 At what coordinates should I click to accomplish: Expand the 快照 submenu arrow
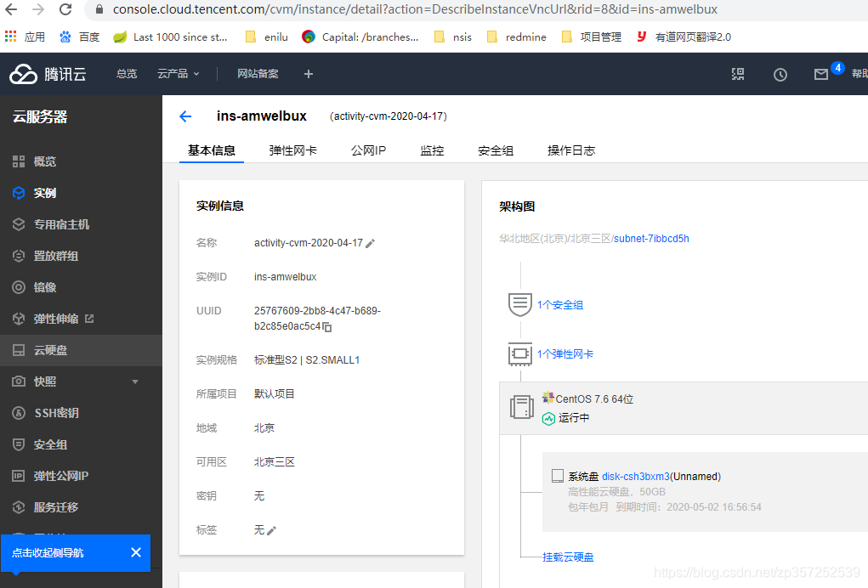click(x=135, y=382)
